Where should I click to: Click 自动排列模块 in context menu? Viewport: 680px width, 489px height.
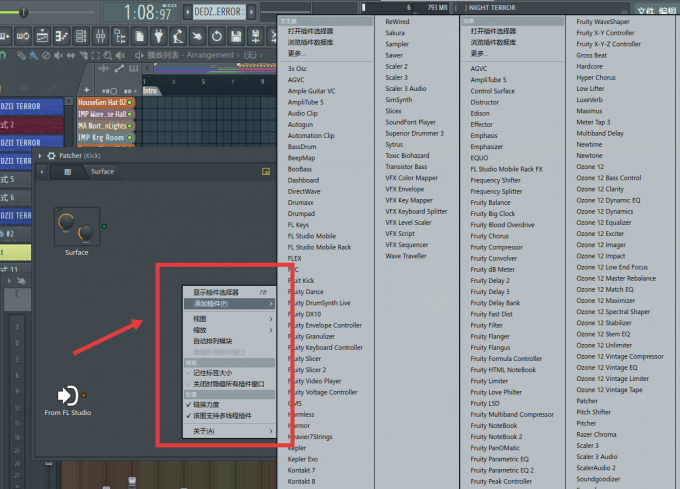[229, 341]
